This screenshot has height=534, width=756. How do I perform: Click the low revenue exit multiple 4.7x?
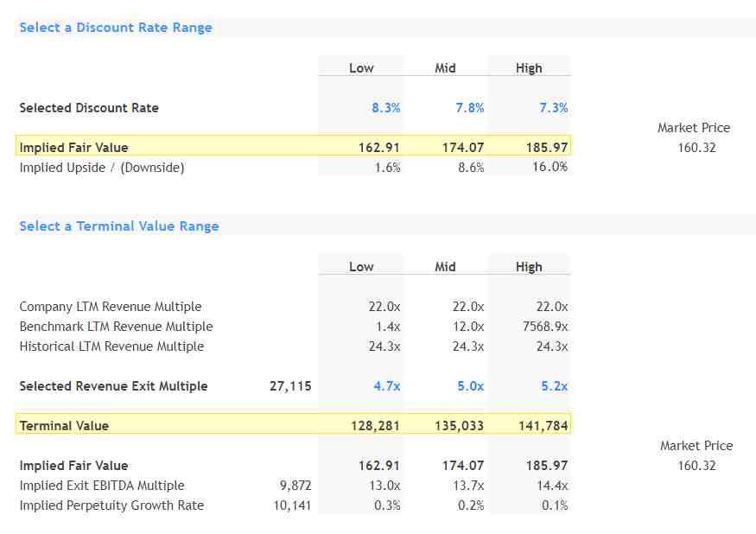click(x=386, y=386)
